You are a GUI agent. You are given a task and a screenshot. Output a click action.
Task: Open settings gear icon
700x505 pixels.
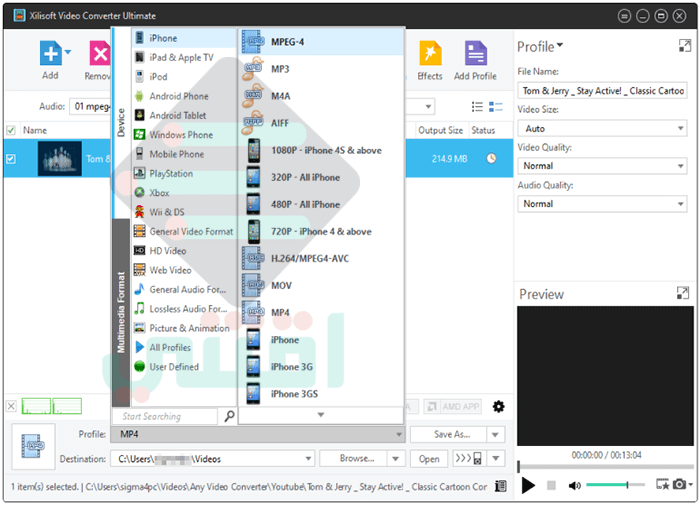tap(498, 406)
